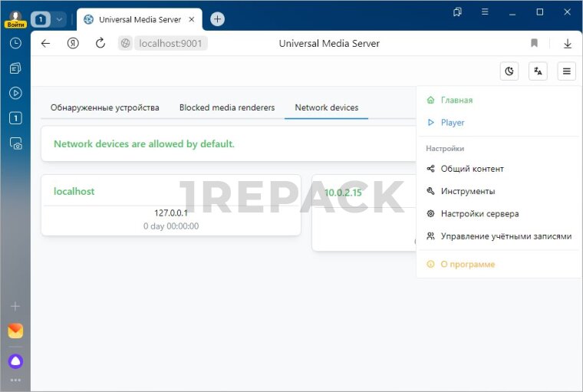The height and width of the screenshot is (392, 583).
Task: Select the localhost network device card
Action: [x=170, y=205]
